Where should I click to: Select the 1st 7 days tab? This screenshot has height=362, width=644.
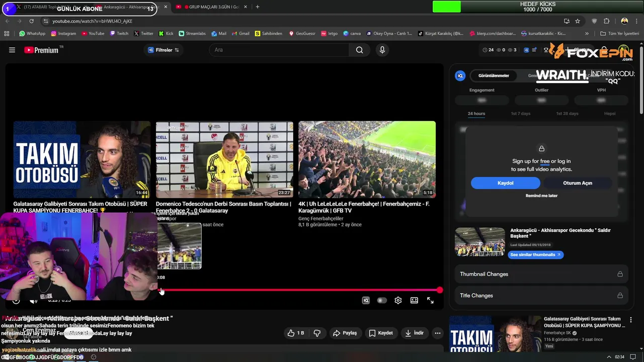click(x=521, y=114)
